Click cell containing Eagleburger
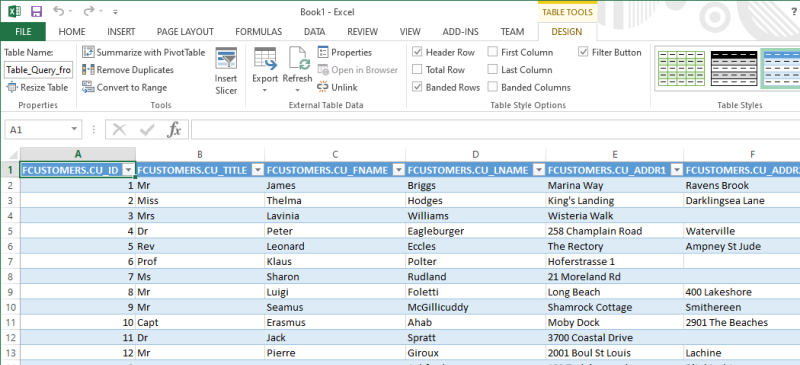800x365 pixels. point(476,231)
